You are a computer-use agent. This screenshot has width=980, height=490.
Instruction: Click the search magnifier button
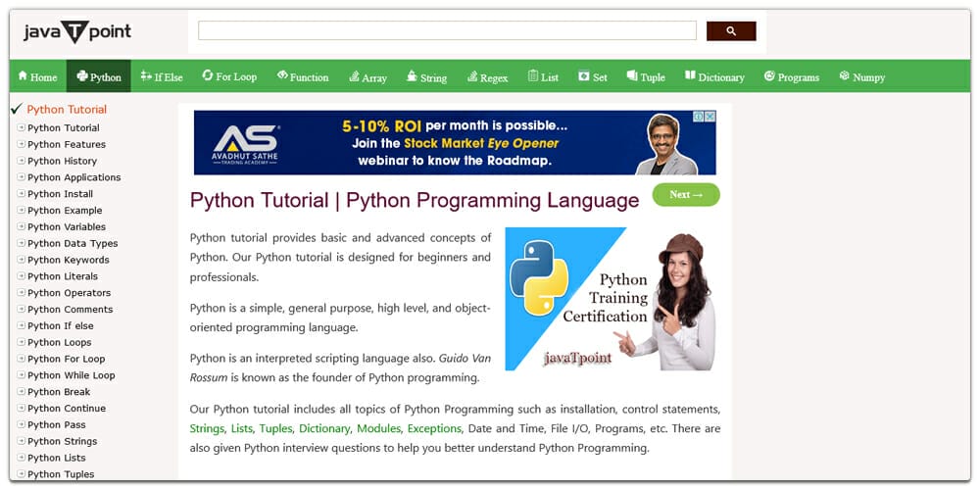pyautogui.click(x=731, y=30)
